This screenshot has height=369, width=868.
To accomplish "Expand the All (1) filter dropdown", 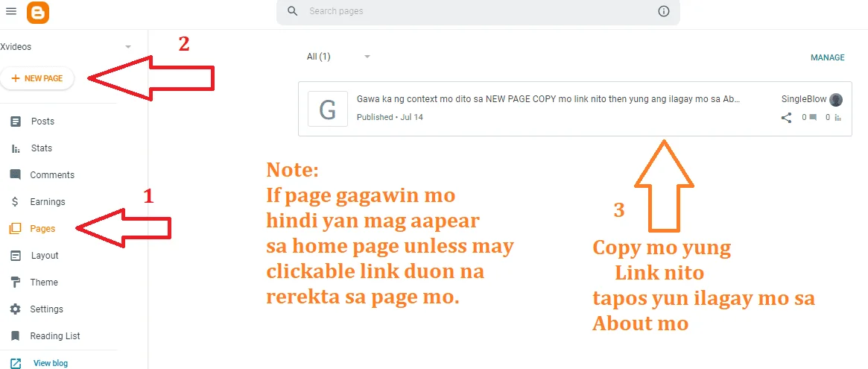I will pos(338,57).
